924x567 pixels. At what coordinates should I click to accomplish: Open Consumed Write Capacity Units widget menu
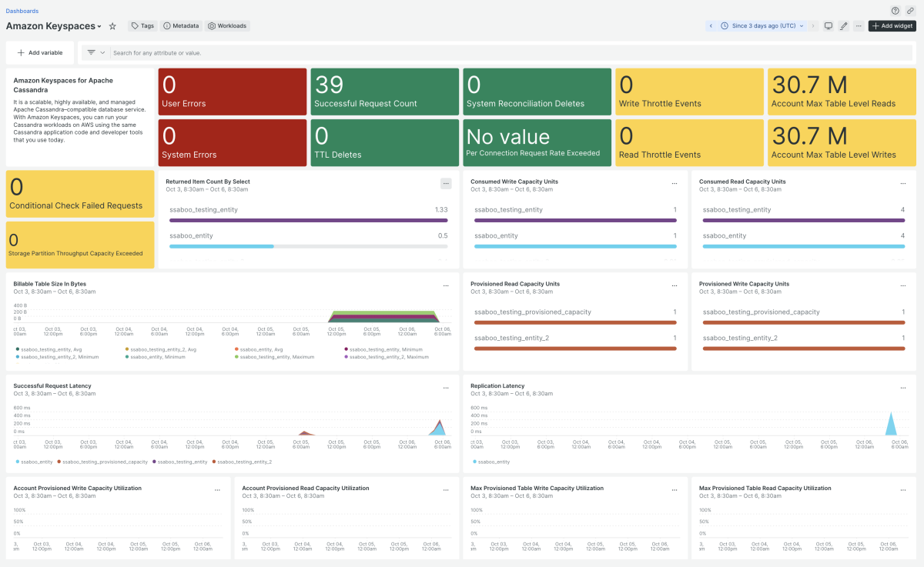[675, 183]
